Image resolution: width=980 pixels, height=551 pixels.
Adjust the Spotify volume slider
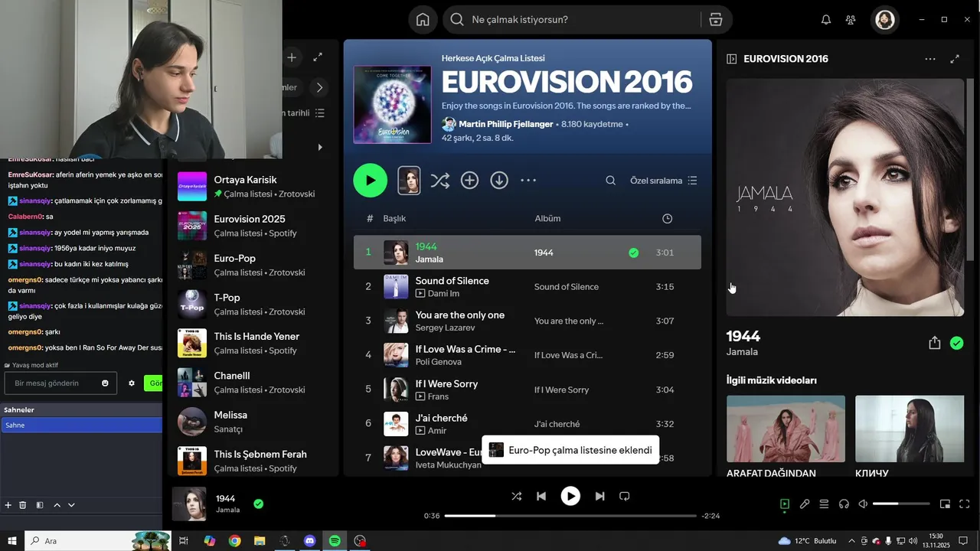(x=901, y=504)
